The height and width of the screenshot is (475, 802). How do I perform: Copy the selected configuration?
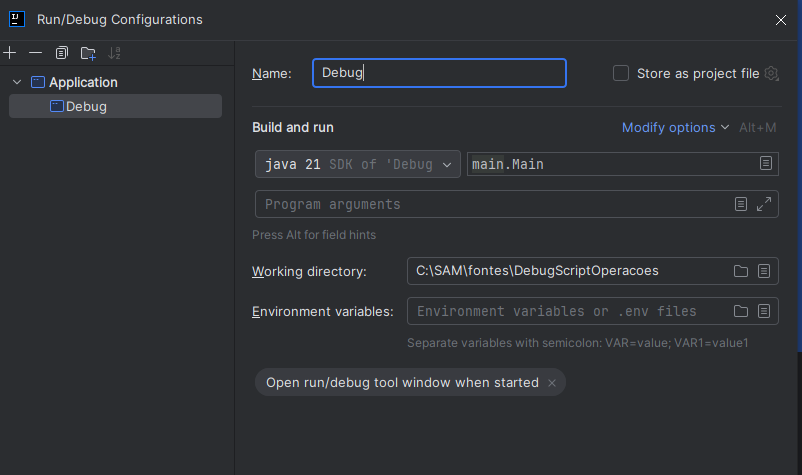[x=62, y=53]
